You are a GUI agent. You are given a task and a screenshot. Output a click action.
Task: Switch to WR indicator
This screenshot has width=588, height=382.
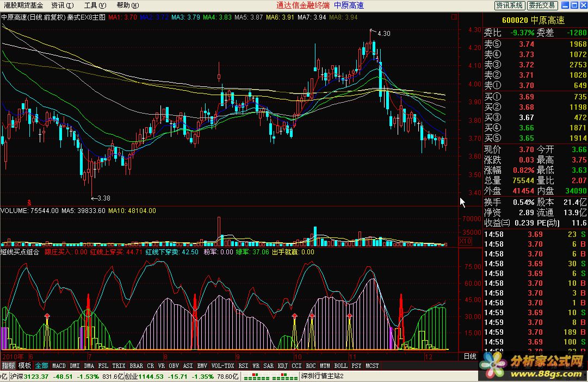[x=256, y=366]
